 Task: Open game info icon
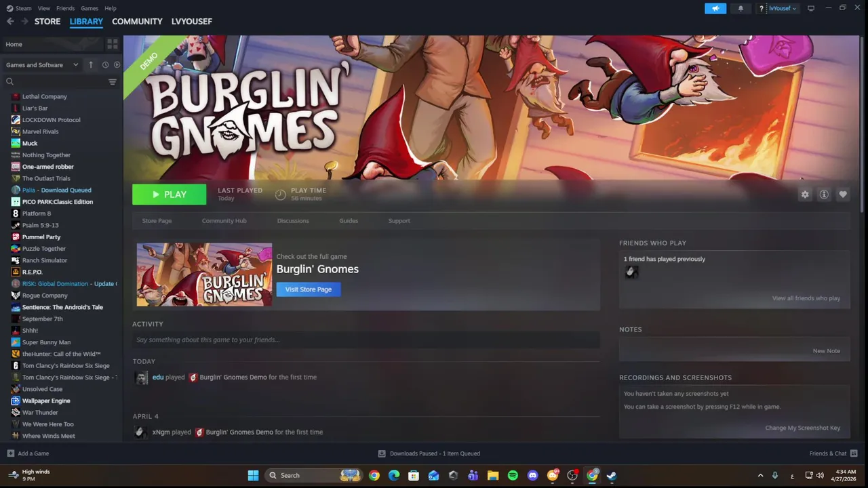[824, 195]
